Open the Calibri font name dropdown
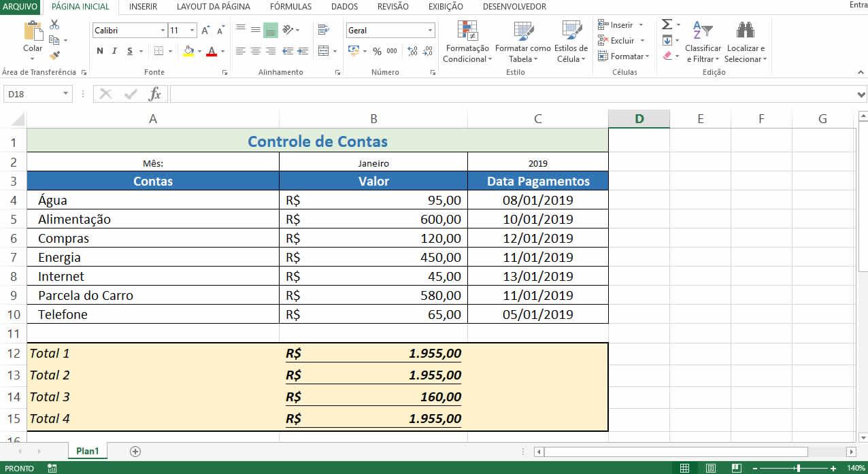868x474 pixels. coord(163,31)
